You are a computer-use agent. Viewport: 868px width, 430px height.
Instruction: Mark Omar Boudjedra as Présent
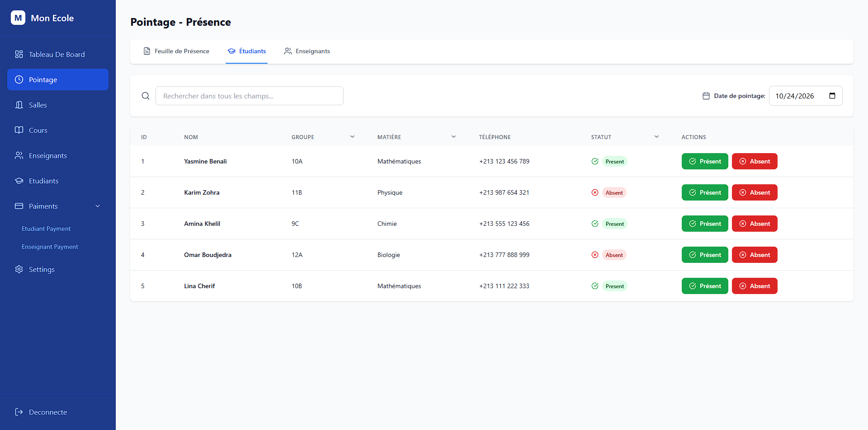tap(705, 255)
